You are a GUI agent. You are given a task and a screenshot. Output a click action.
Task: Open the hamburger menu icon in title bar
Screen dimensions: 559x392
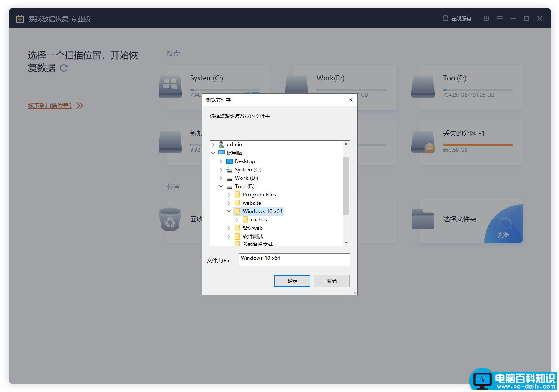pyautogui.click(x=499, y=18)
